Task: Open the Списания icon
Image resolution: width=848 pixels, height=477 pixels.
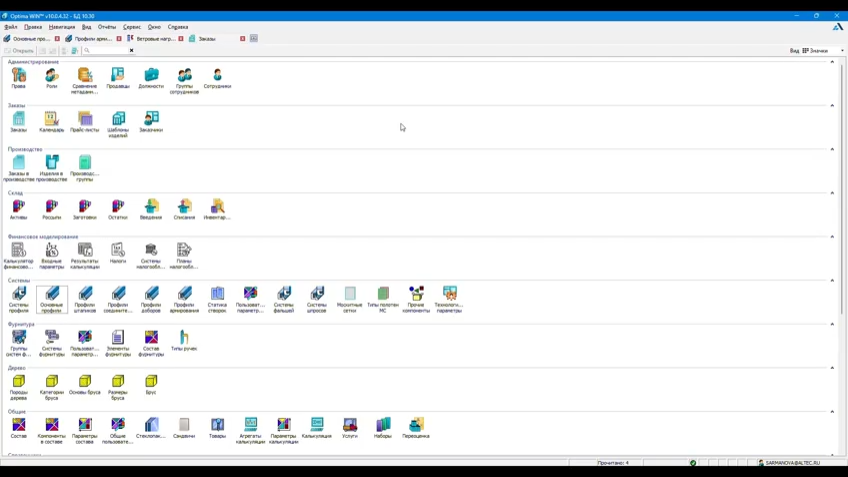Action: coord(184,209)
